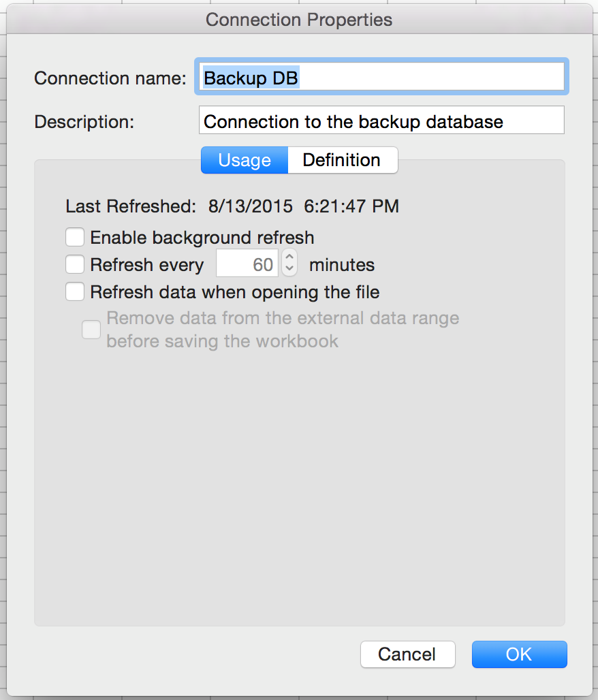Viewport: 598px width, 700px height.
Task: Click the 'Connection name:' label
Action: 110,78
